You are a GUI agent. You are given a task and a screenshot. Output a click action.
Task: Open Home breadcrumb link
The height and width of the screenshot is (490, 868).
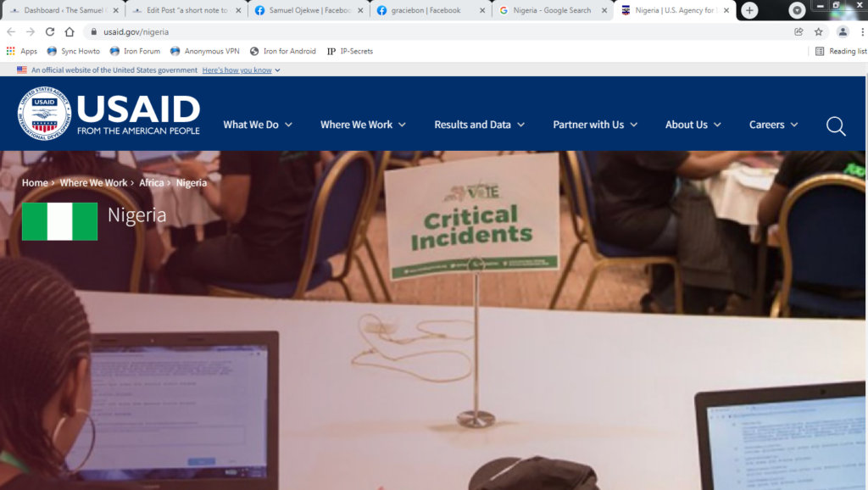click(35, 183)
